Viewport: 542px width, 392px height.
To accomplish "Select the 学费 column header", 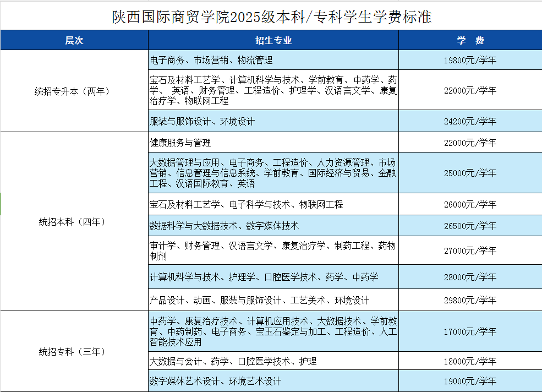I will coord(470,40).
